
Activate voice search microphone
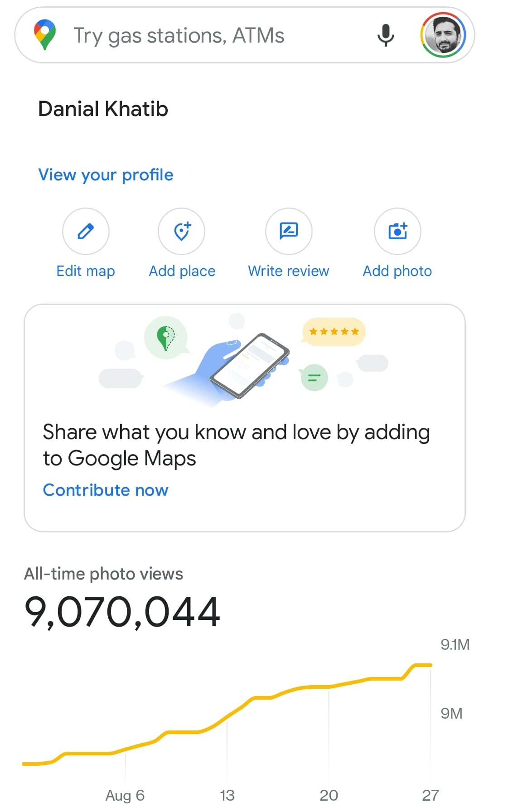pos(386,35)
